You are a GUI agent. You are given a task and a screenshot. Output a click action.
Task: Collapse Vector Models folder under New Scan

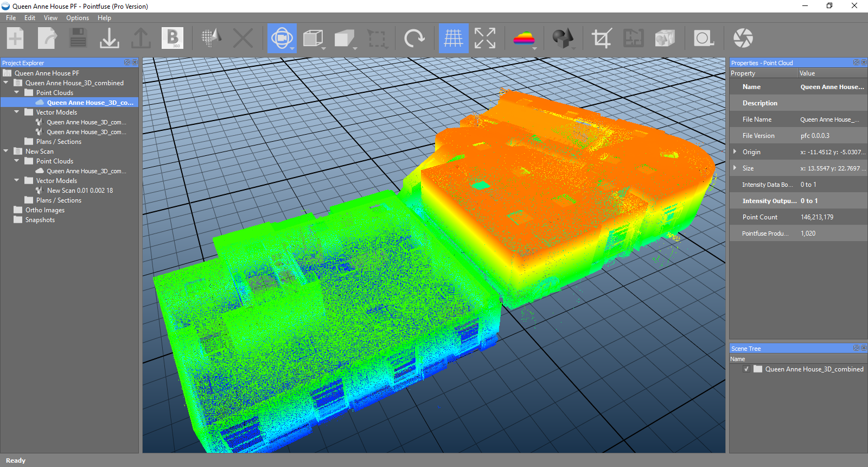pyautogui.click(x=17, y=180)
